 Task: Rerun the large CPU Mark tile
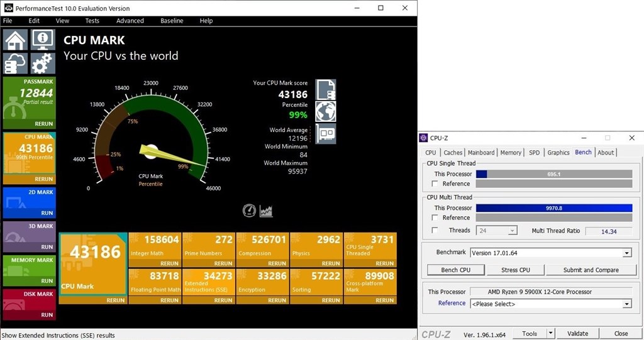tap(116, 300)
